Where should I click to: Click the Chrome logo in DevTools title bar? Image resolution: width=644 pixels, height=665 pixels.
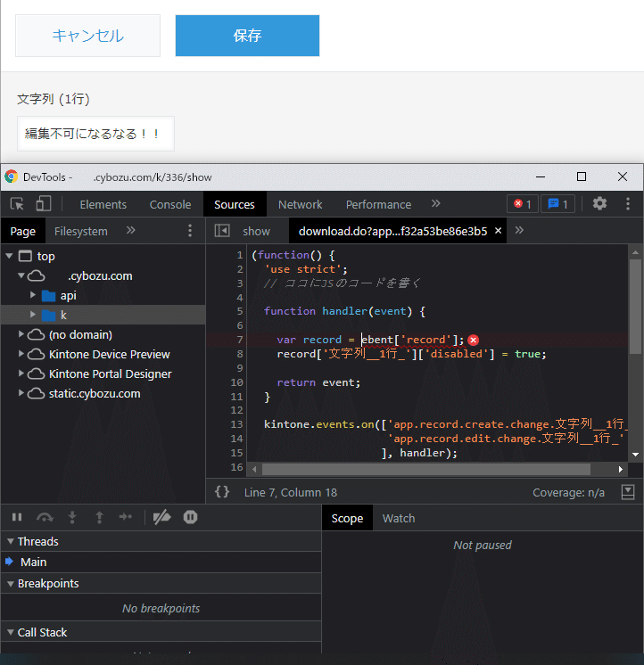[12, 177]
